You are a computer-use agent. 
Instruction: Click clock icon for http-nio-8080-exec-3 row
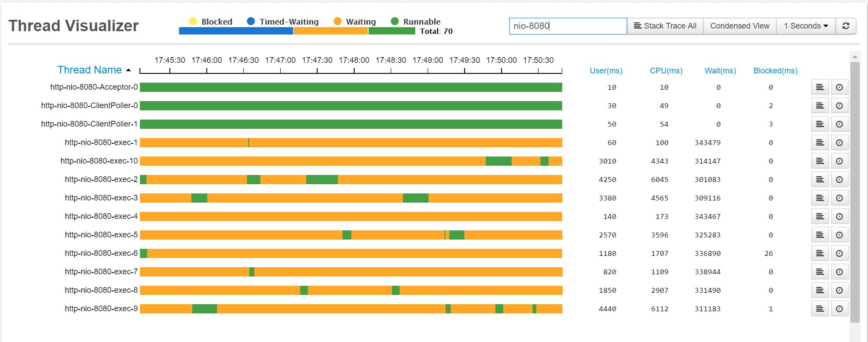(839, 198)
